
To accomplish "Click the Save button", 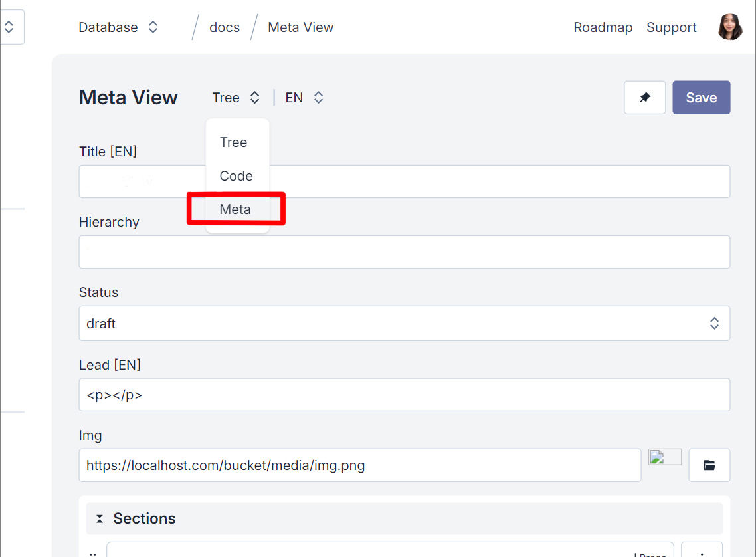I will pos(701,97).
